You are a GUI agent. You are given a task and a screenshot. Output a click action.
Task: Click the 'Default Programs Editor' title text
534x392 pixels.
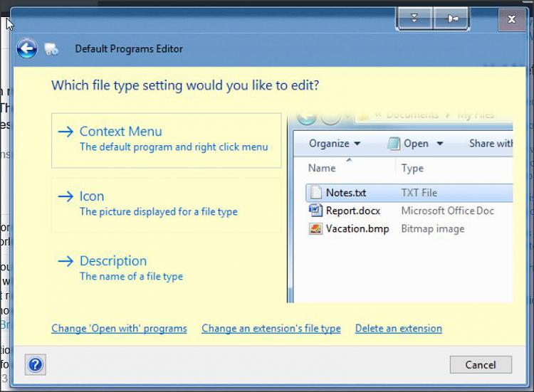[129, 48]
